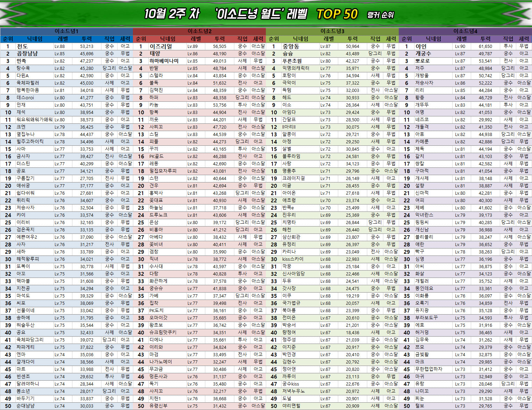Click the yellow 'TOP 50' banner text
This screenshot has width=532, height=410.
[337, 14]
